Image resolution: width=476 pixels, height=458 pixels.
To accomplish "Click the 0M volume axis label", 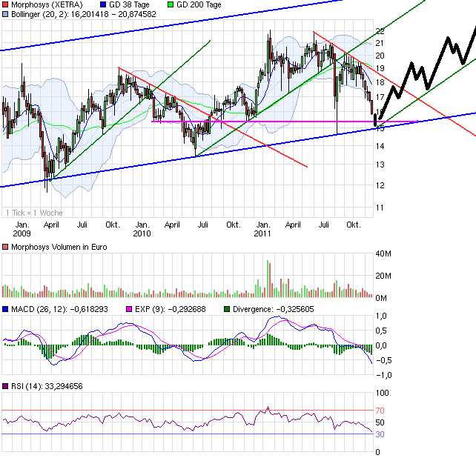I will [x=381, y=298].
